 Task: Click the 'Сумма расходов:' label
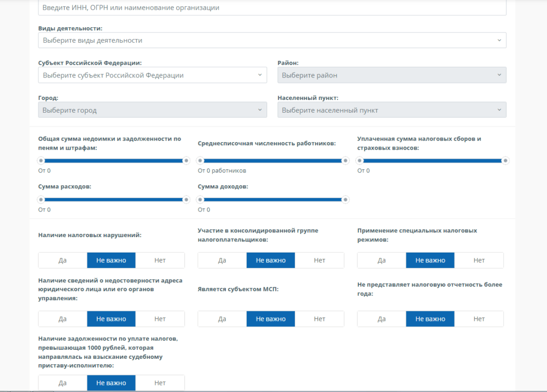click(x=65, y=186)
